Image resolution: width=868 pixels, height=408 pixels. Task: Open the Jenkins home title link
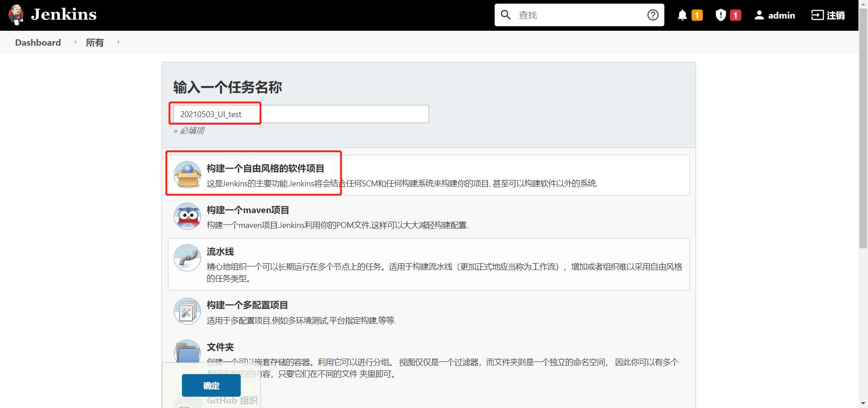(64, 14)
